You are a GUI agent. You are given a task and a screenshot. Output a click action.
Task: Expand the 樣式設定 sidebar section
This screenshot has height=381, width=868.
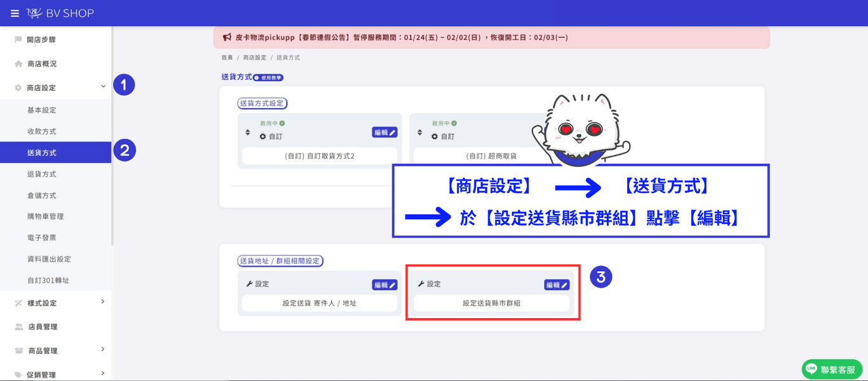click(x=103, y=302)
